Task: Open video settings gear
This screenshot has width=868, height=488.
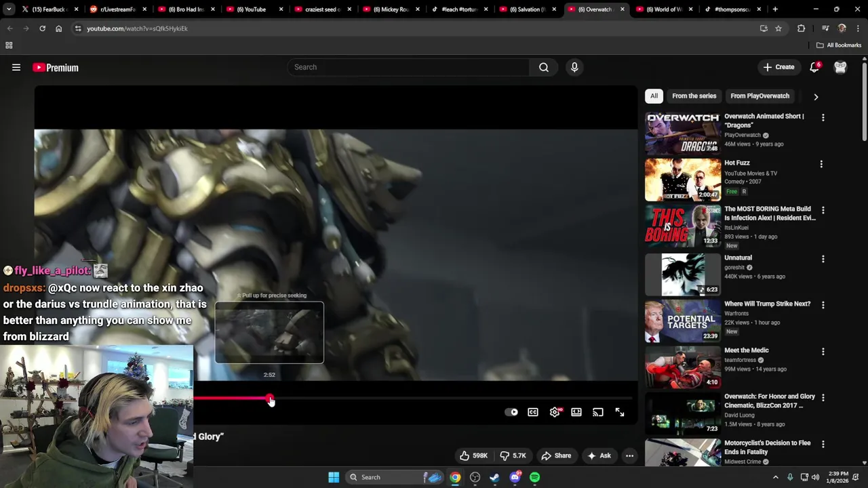Action: pyautogui.click(x=555, y=412)
